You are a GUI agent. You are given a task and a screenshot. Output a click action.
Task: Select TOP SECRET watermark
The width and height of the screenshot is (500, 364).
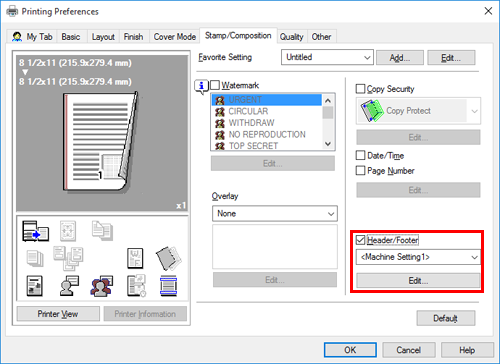(x=267, y=146)
